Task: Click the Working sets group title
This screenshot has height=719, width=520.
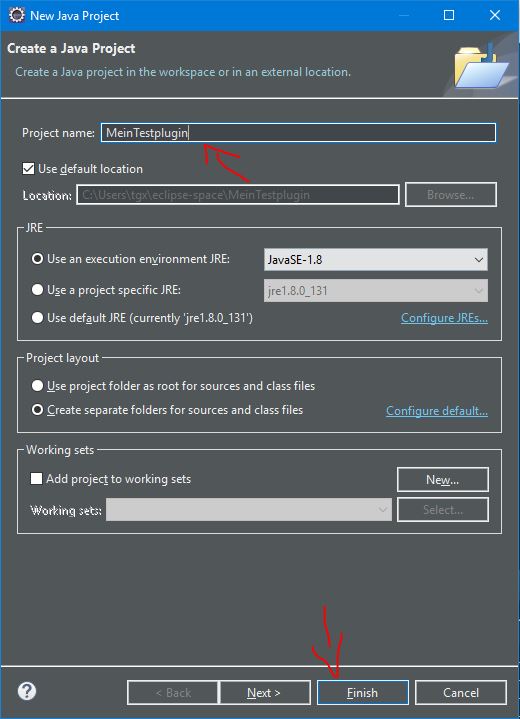Action: point(60,450)
